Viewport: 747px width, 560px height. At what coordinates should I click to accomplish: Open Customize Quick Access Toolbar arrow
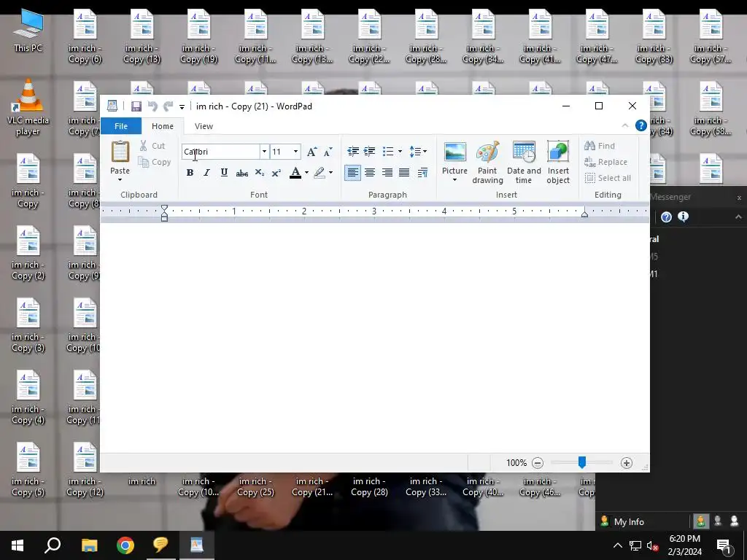(182, 106)
